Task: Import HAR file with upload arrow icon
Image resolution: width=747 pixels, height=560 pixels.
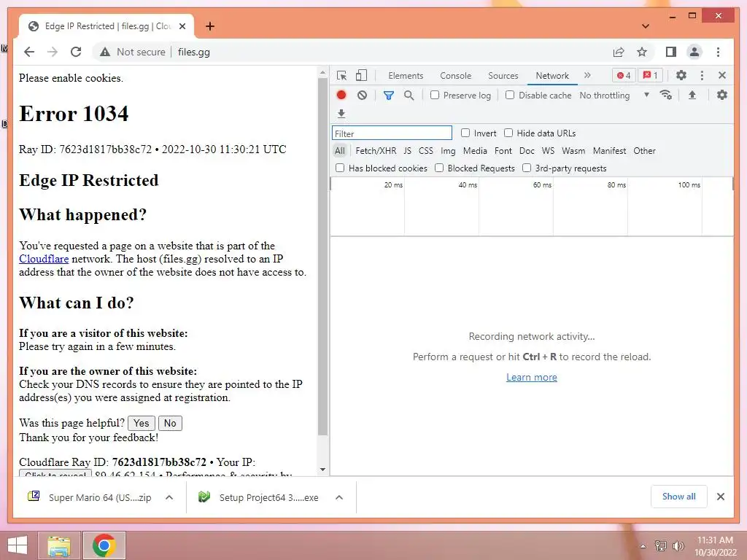Action: coord(692,96)
